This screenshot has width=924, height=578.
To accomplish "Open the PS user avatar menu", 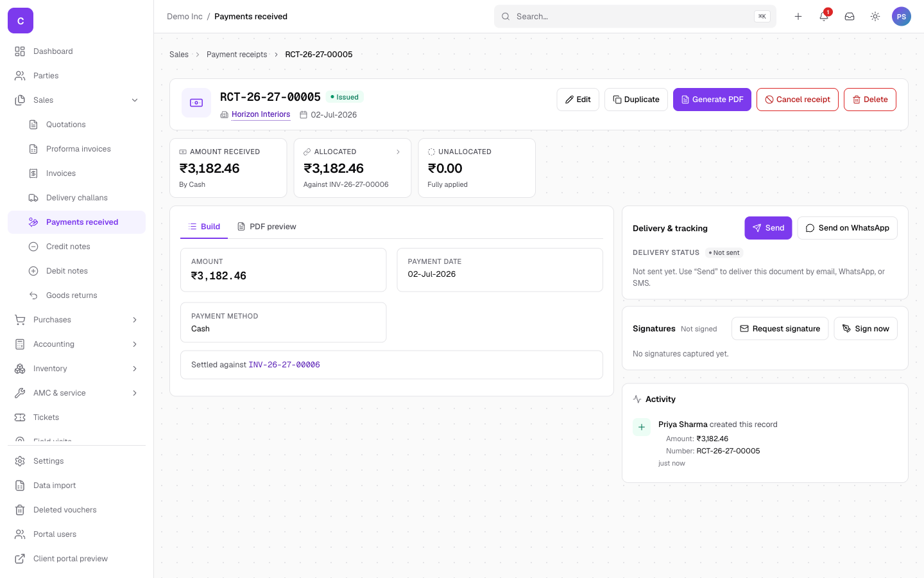I will pos(902,17).
